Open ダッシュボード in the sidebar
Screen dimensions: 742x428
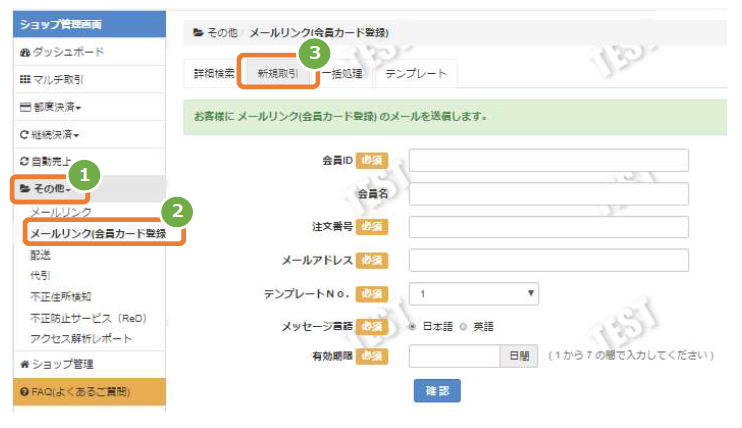(x=66, y=51)
